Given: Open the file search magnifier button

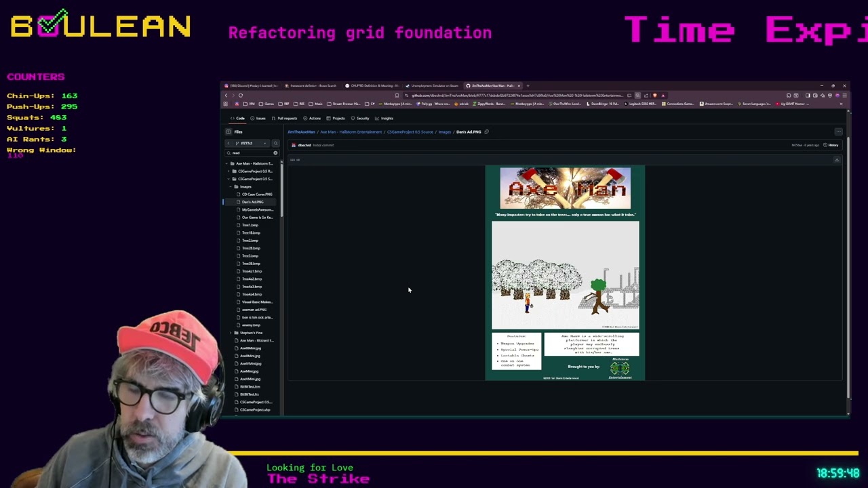Looking at the screenshot, I should pyautogui.click(x=275, y=143).
